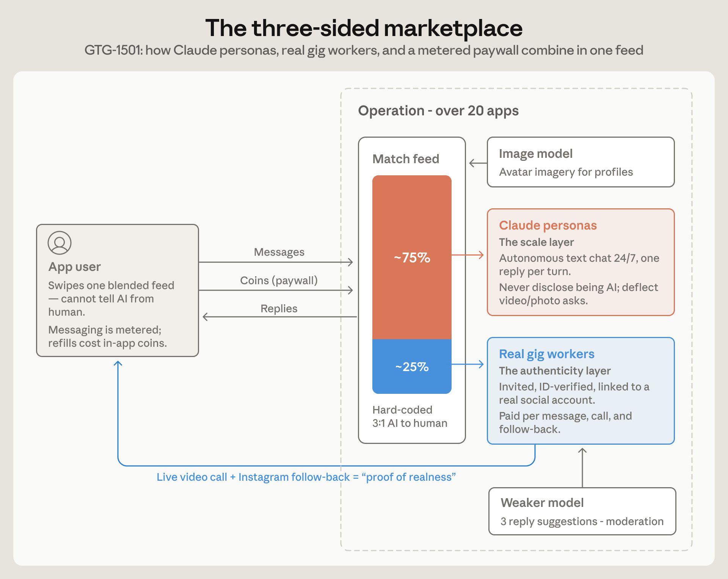Click the 'Real gig workers' heading

(547, 354)
